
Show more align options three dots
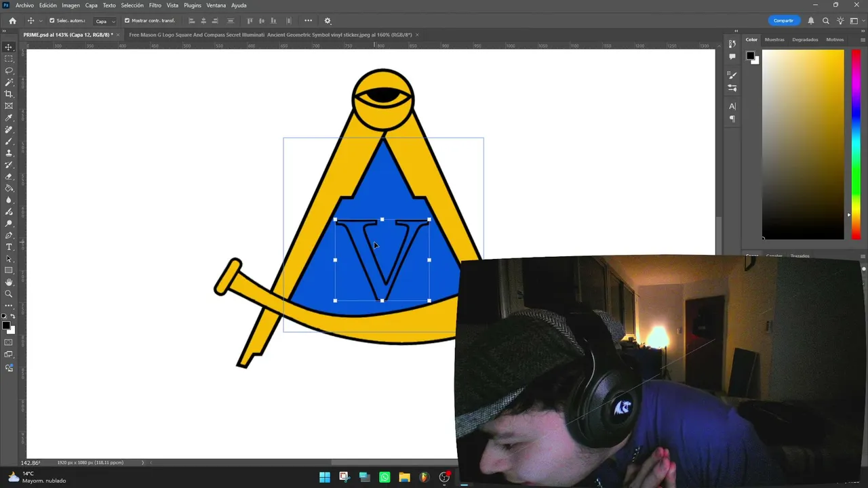pyautogui.click(x=308, y=21)
